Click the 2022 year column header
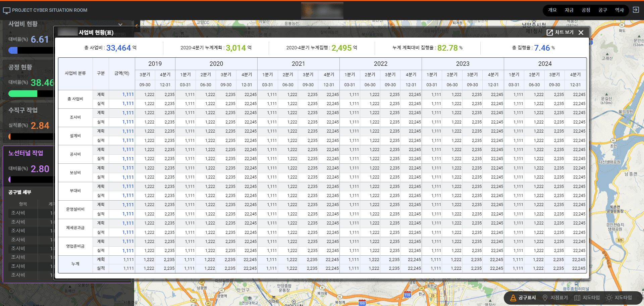 click(380, 64)
